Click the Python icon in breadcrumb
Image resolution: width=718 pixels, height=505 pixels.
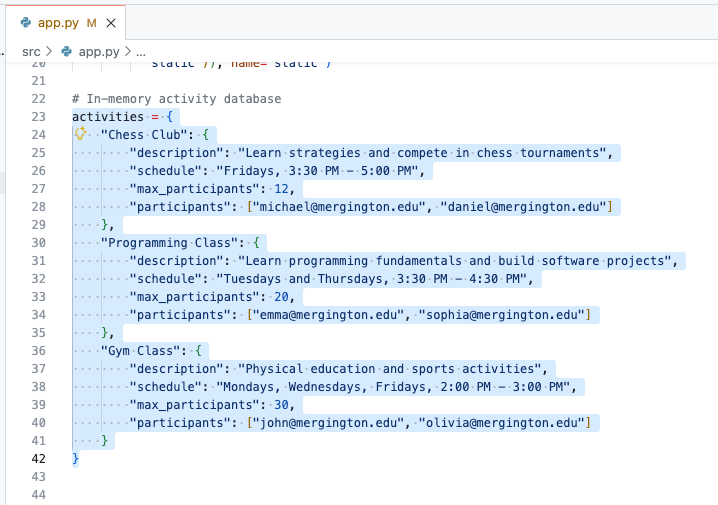pyautogui.click(x=67, y=52)
